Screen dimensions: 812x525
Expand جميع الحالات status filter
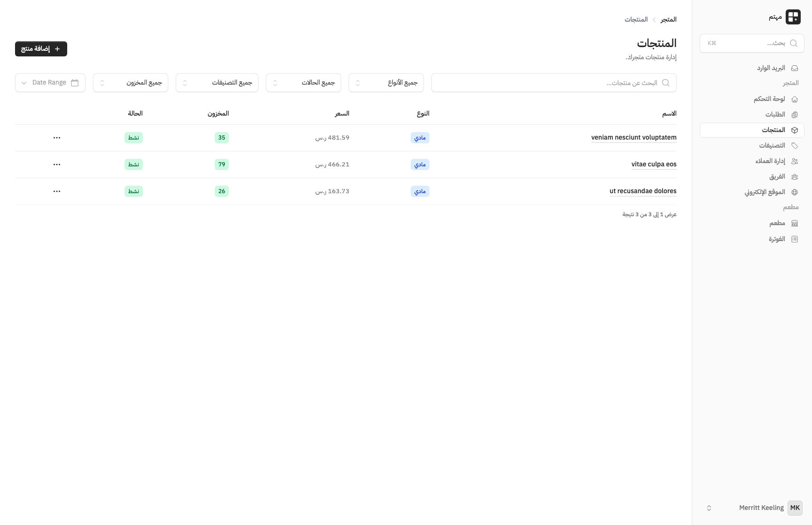(x=303, y=83)
